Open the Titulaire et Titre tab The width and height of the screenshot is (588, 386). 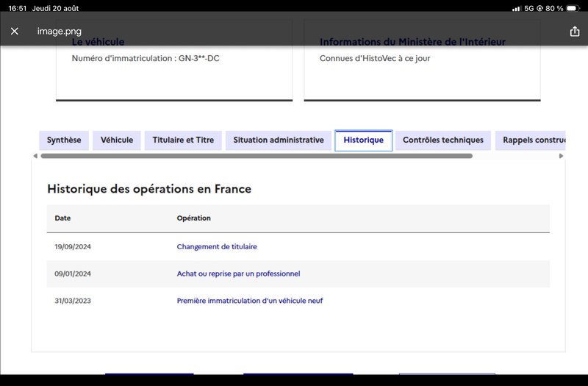(183, 140)
